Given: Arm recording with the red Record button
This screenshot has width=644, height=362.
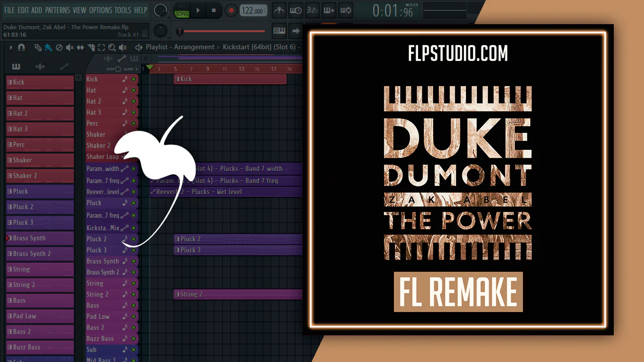Looking at the screenshot, I should tap(231, 10).
